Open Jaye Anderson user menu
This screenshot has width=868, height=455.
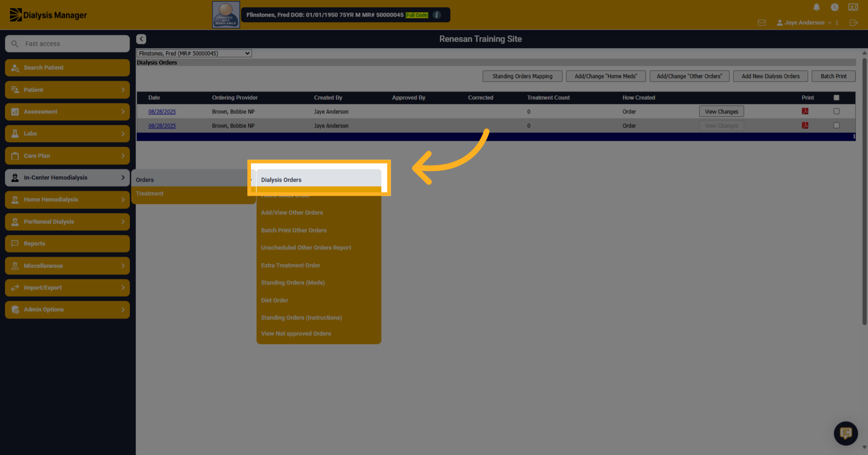coord(804,22)
